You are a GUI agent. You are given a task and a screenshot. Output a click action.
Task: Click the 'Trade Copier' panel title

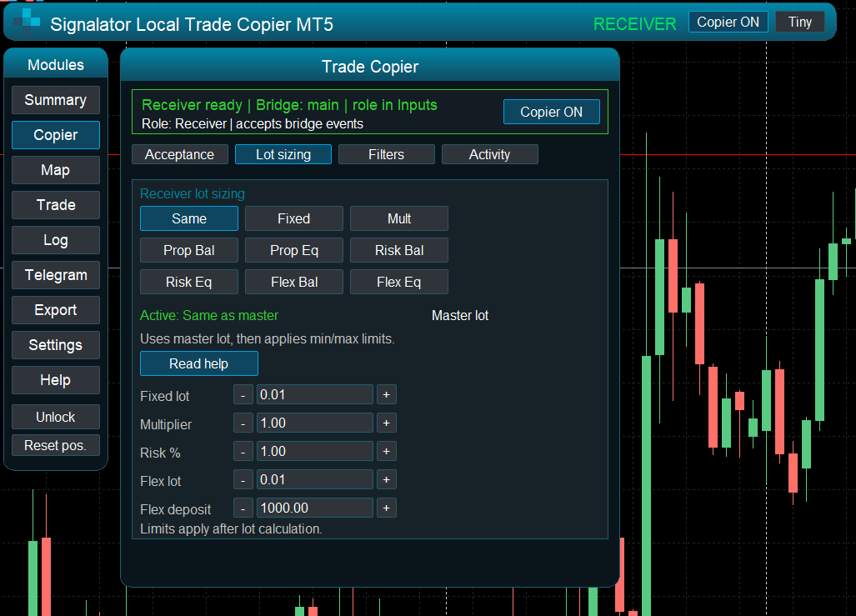370,67
